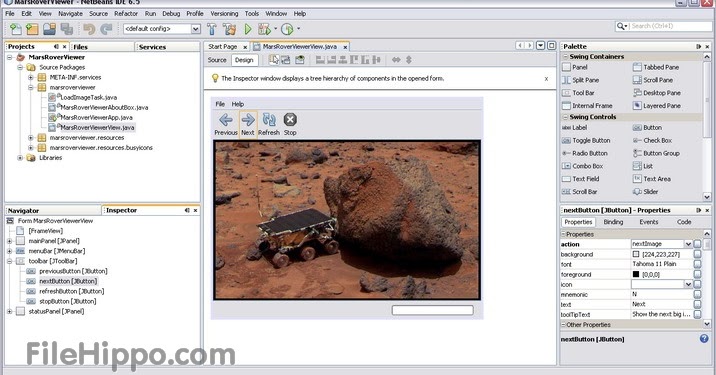Toggle the Design view button
Image resolution: width=716 pixels, height=375 pixels.
tap(244, 60)
